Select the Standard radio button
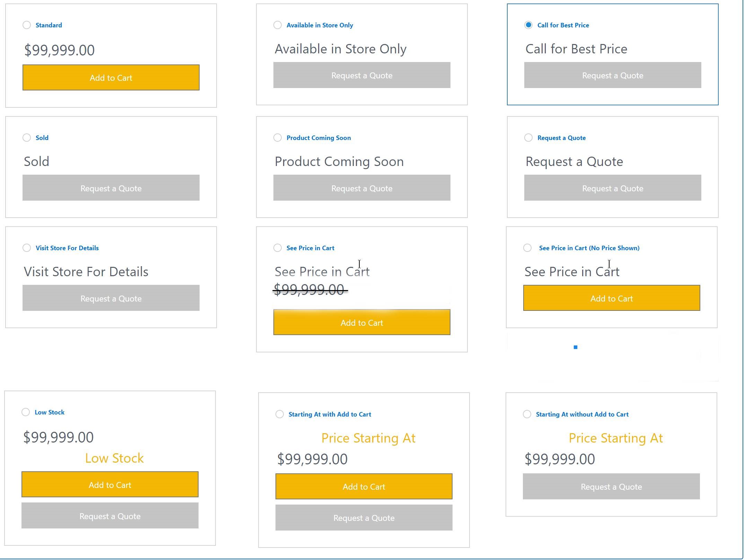 pyautogui.click(x=27, y=25)
